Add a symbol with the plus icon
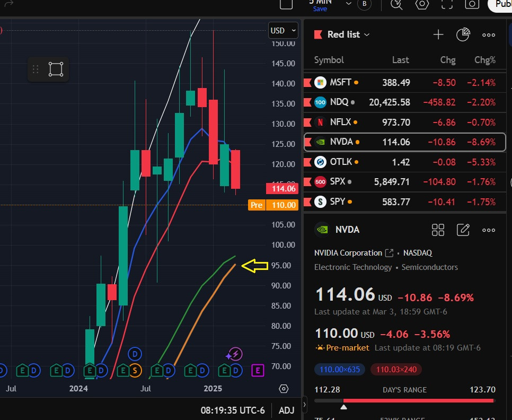Viewport: 512px width, 420px height. (438, 34)
